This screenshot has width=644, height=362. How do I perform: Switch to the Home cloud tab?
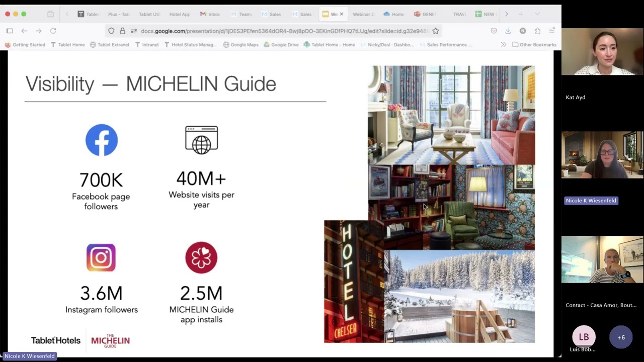coord(394,14)
